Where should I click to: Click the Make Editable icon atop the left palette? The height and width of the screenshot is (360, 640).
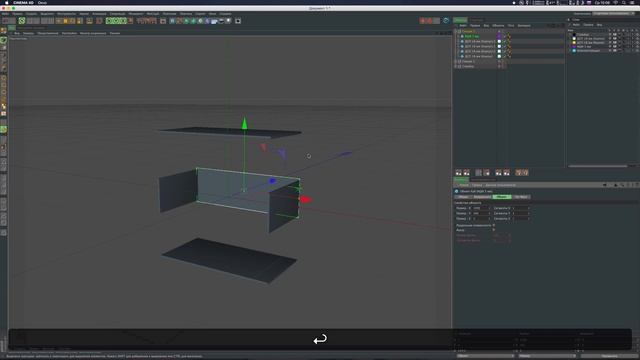click(4, 31)
